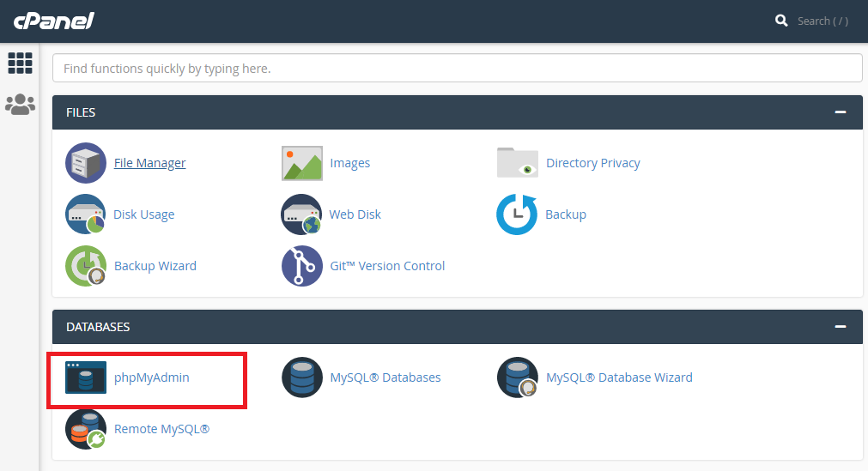
Task: Collapse the Files section
Action: [840, 112]
